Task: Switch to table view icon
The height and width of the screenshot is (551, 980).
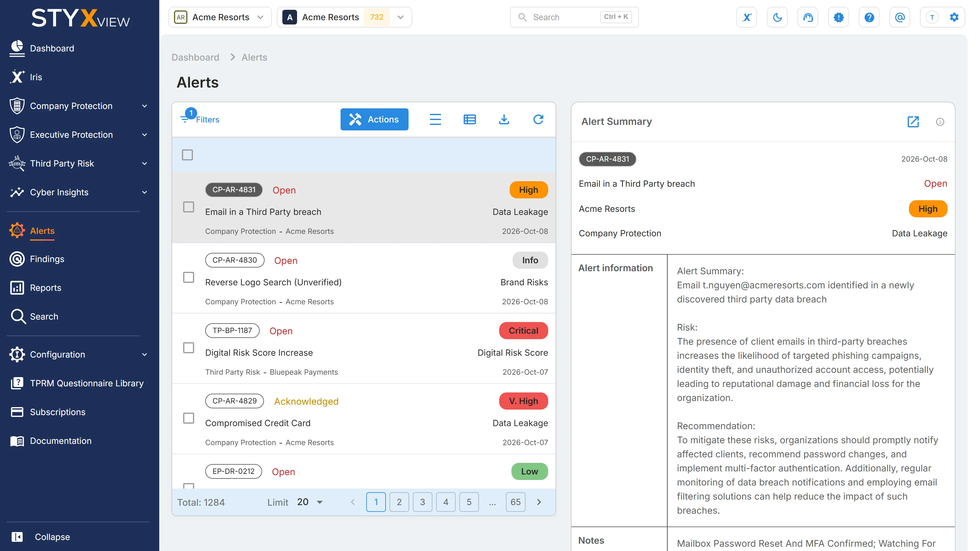Action: click(469, 119)
